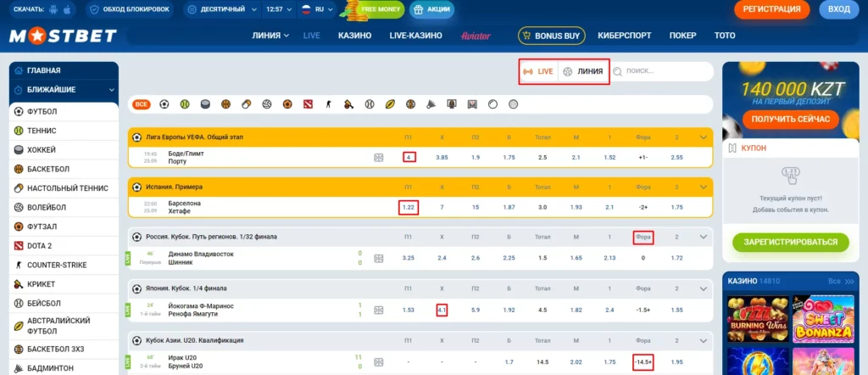This screenshot has width=868, height=375.
Task: Switch to LIVE mode toggle
Action: coord(538,71)
